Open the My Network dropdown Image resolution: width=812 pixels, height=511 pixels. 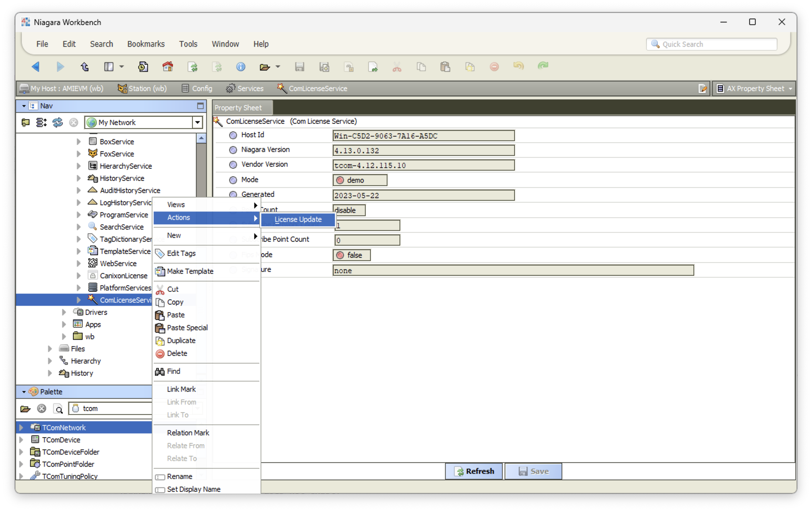coord(197,122)
